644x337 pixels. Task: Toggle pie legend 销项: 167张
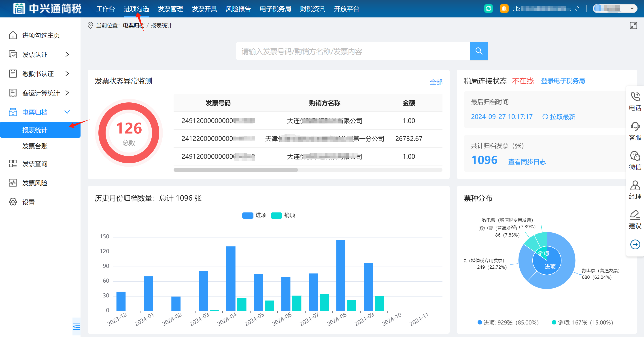click(x=582, y=322)
